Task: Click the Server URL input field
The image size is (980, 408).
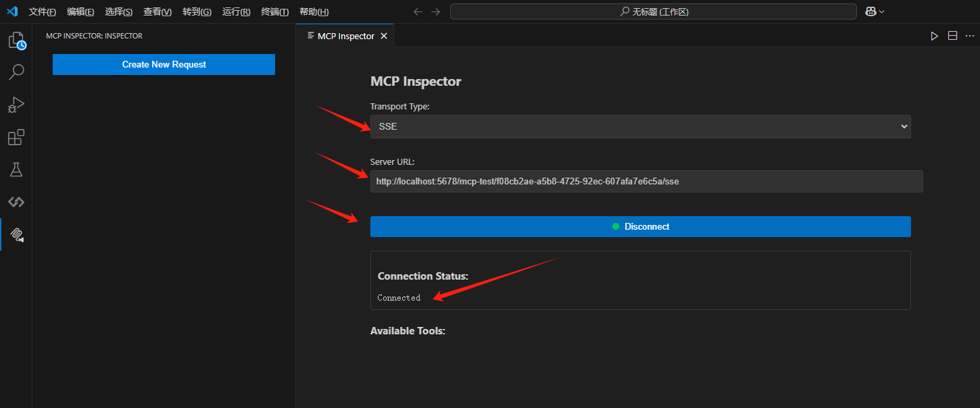Action: click(x=646, y=181)
